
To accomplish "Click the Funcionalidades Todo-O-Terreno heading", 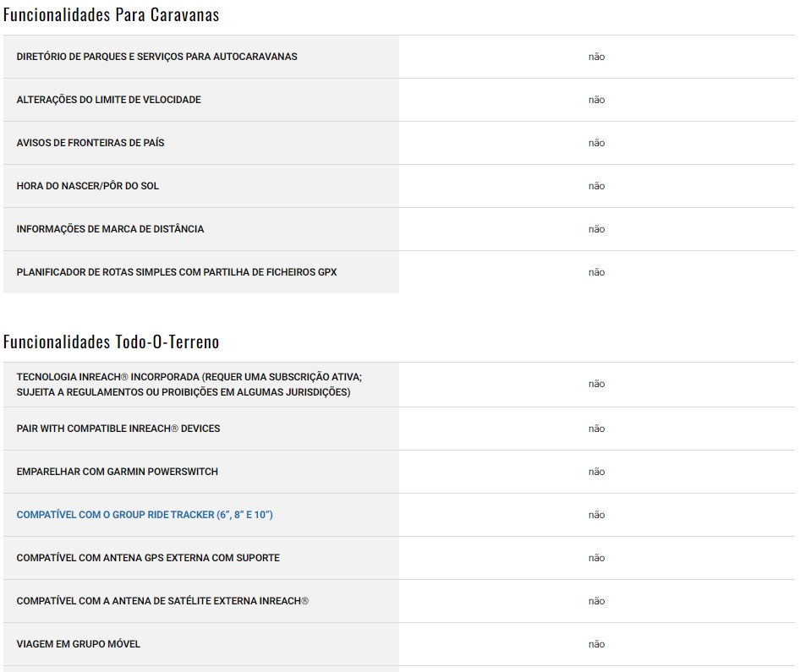I will click(111, 341).
